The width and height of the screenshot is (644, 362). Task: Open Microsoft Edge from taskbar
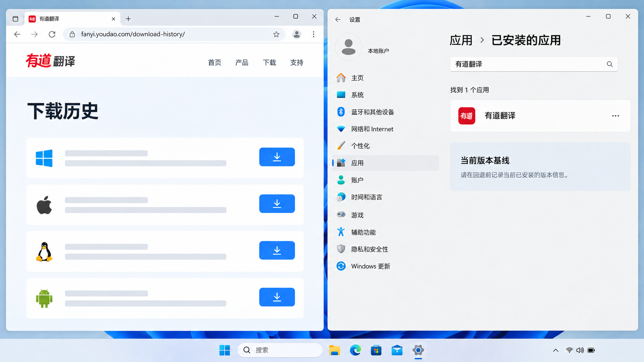[355, 350]
